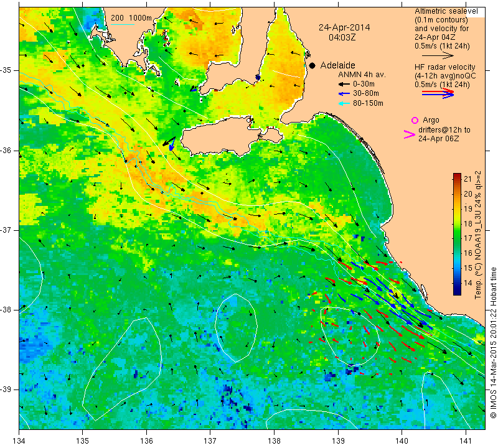498x448 pixels.
Task: Click the '(4-12h avg)noQC' legend line
Action: tap(445, 76)
